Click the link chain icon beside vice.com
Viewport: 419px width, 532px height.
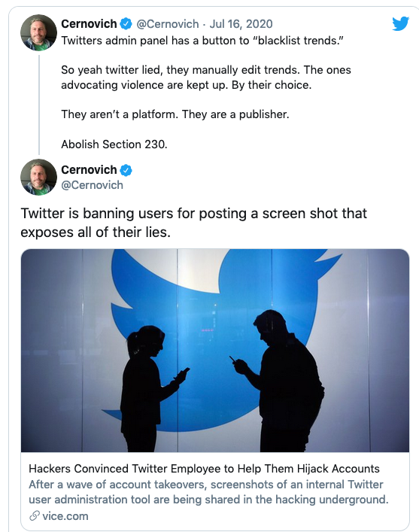[x=35, y=515]
